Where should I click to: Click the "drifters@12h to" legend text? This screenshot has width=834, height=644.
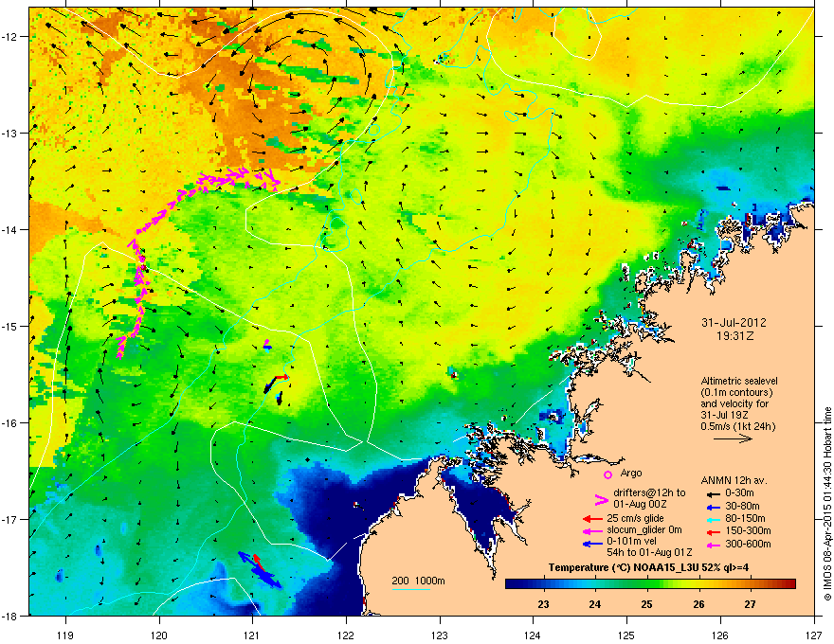(649, 493)
